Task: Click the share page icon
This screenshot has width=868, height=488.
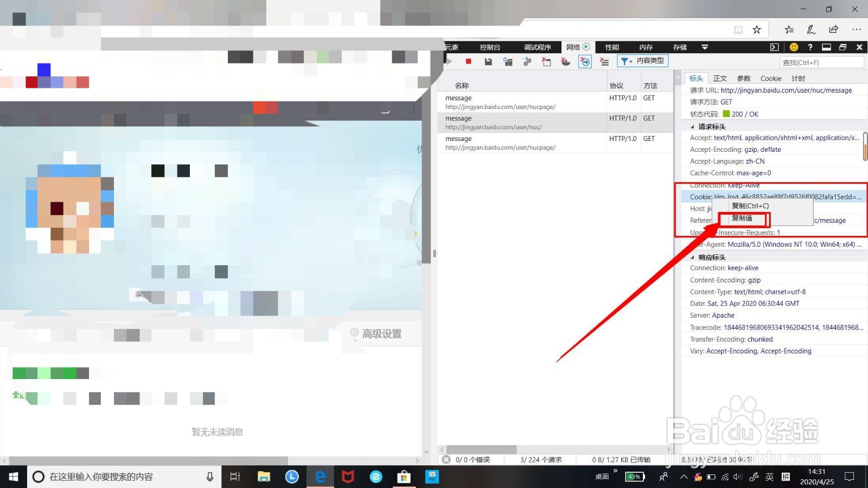Action: tap(833, 30)
